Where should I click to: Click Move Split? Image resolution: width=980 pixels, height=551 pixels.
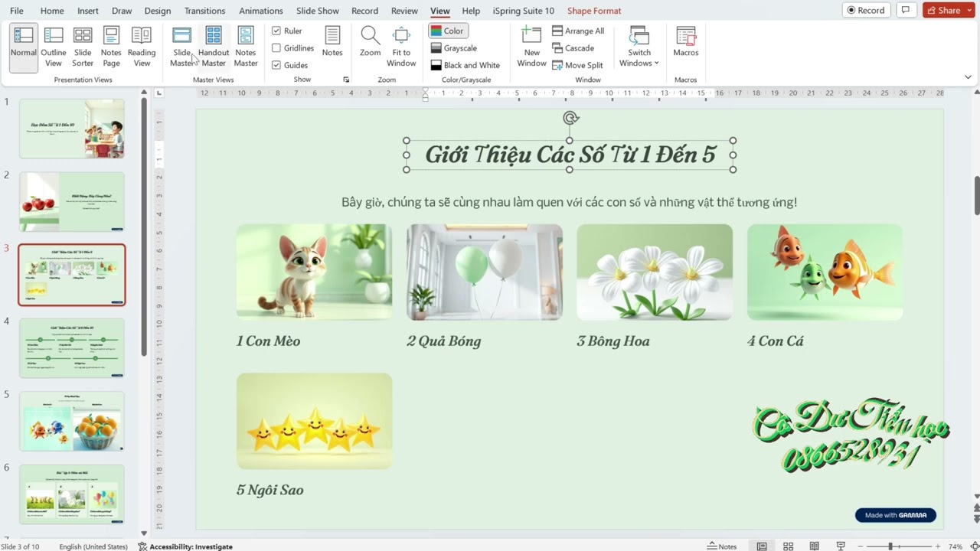pos(577,65)
